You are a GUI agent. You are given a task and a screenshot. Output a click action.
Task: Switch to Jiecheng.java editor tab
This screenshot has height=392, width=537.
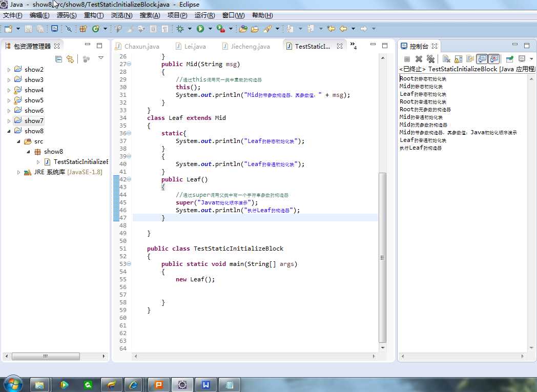point(246,46)
